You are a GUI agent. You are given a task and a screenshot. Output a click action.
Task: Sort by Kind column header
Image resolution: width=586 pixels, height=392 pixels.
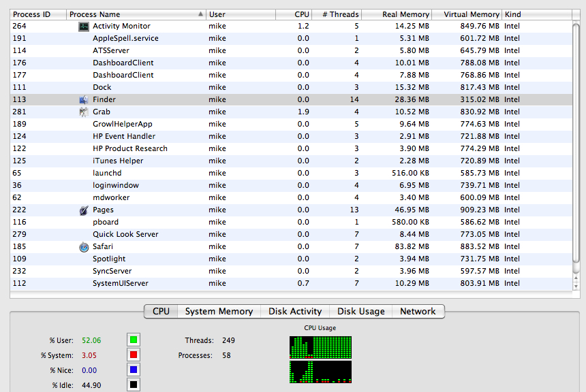click(537, 14)
